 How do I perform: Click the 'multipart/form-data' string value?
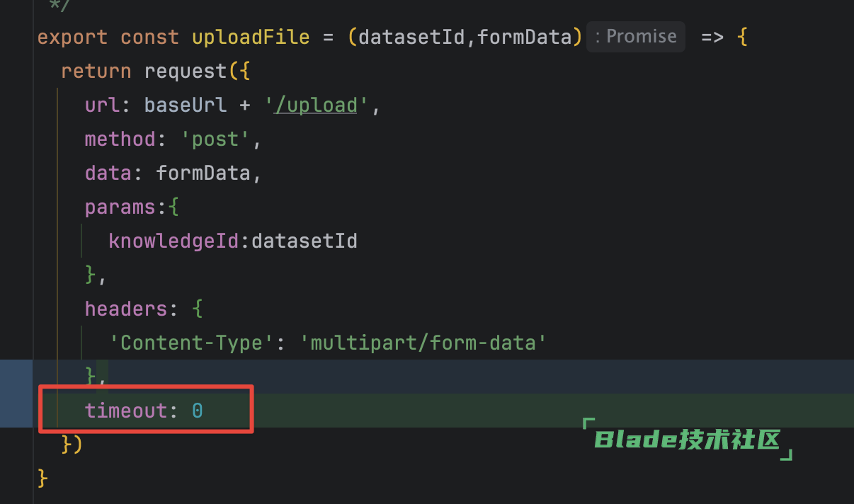[423, 343]
